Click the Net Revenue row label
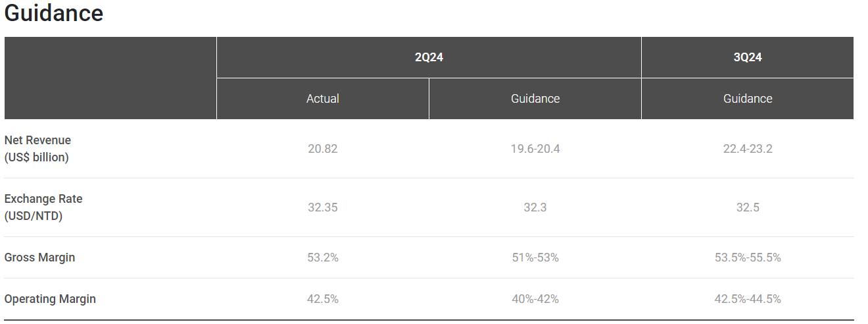868x324 pixels. click(x=37, y=149)
